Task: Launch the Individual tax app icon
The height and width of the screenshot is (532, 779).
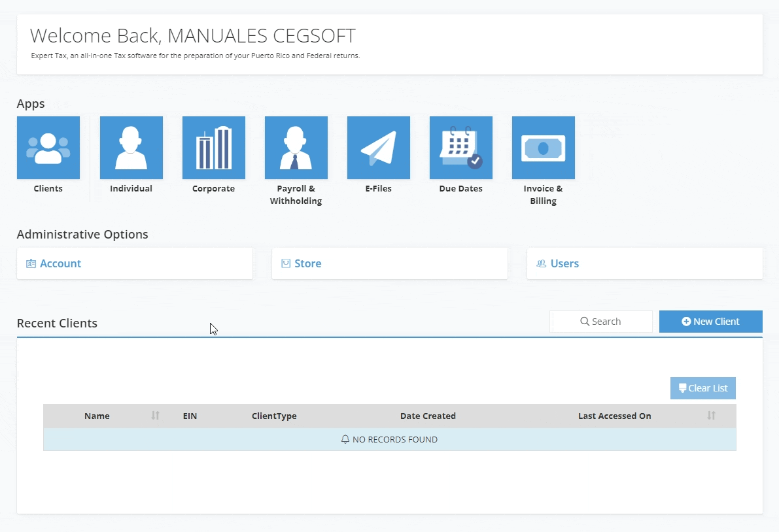Action: 131,148
